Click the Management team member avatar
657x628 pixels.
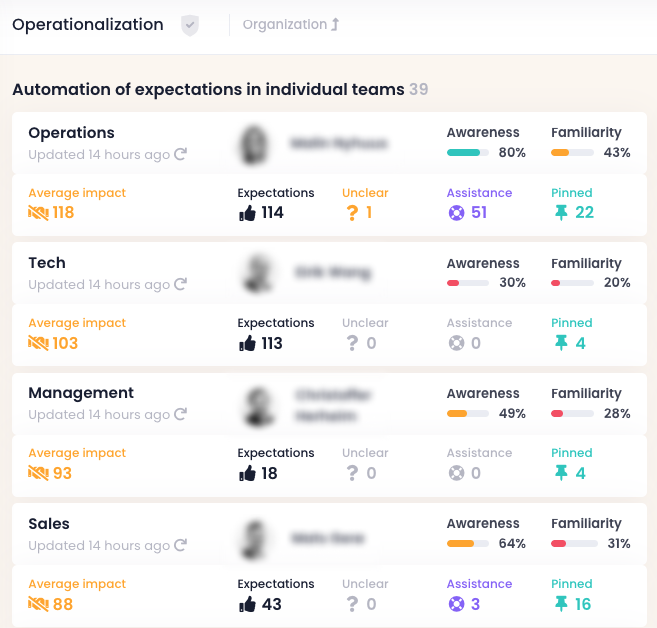[x=259, y=406]
